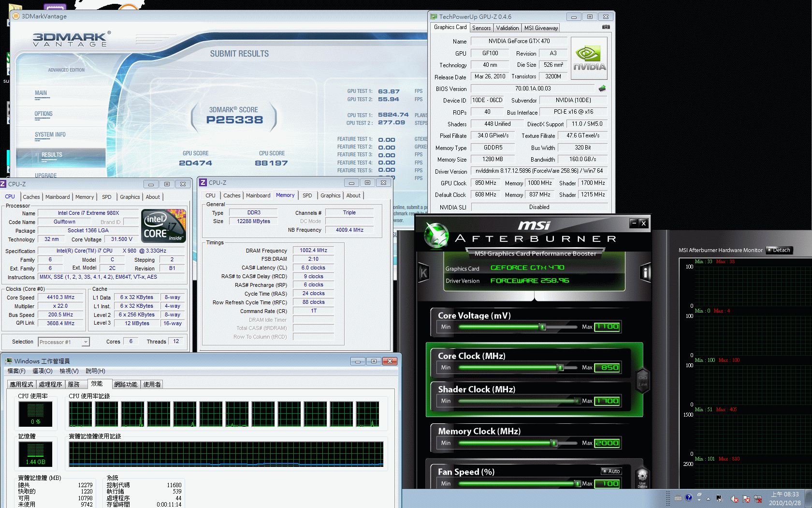Open the Processor #1 selection dropdown in CPU-Z

(64, 342)
